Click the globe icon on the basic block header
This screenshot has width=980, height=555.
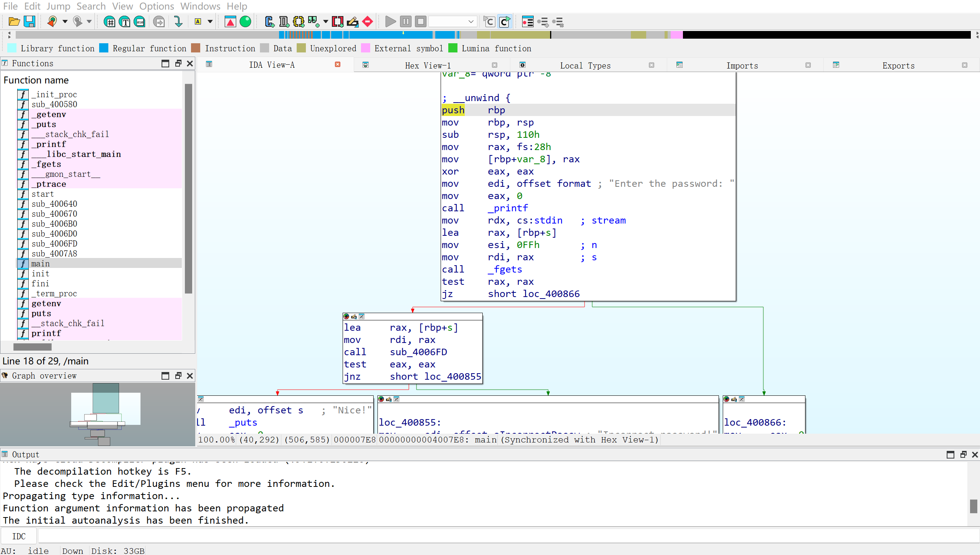coord(346,316)
